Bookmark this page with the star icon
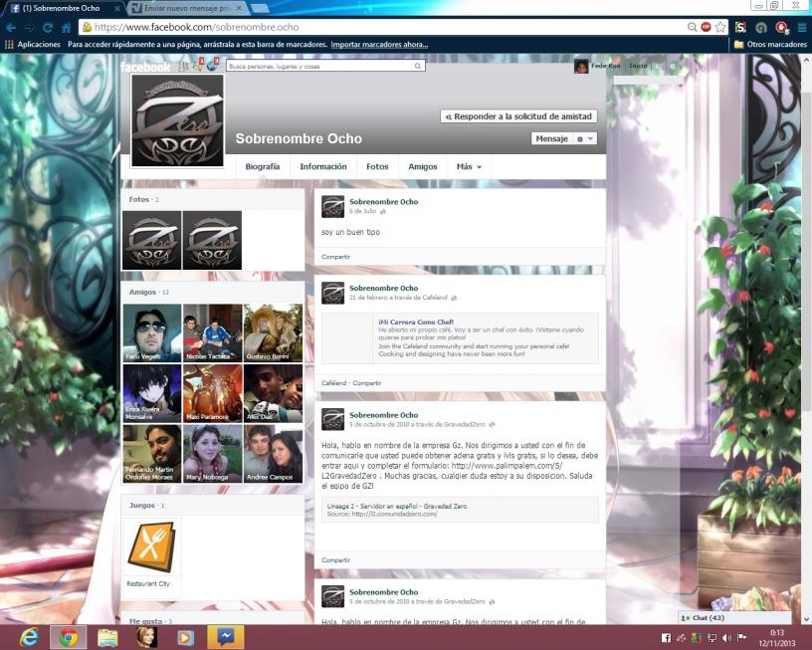Image resolution: width=812 pixels, height=650 pixels. 720,28
